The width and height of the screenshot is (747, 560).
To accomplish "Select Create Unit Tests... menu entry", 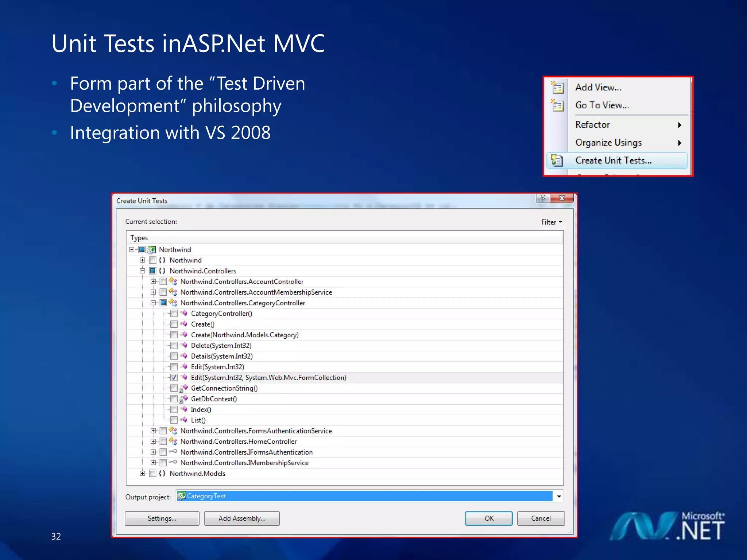I will (617, 160).
